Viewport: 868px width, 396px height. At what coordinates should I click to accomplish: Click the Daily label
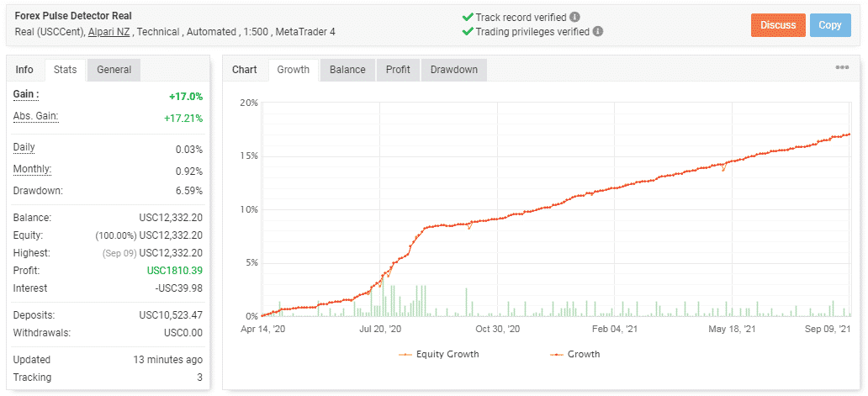(x=24, y=147)
